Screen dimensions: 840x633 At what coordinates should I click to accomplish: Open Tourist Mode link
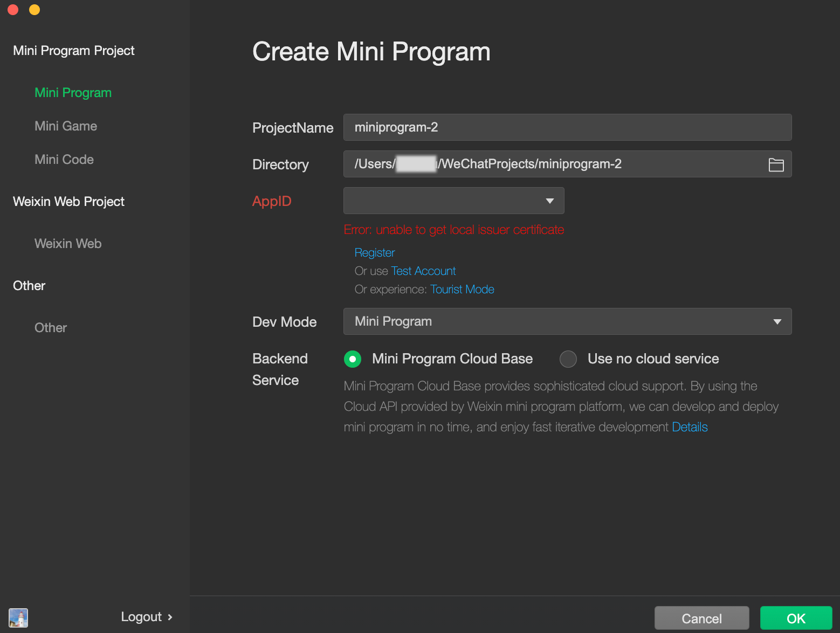(462, 290)
